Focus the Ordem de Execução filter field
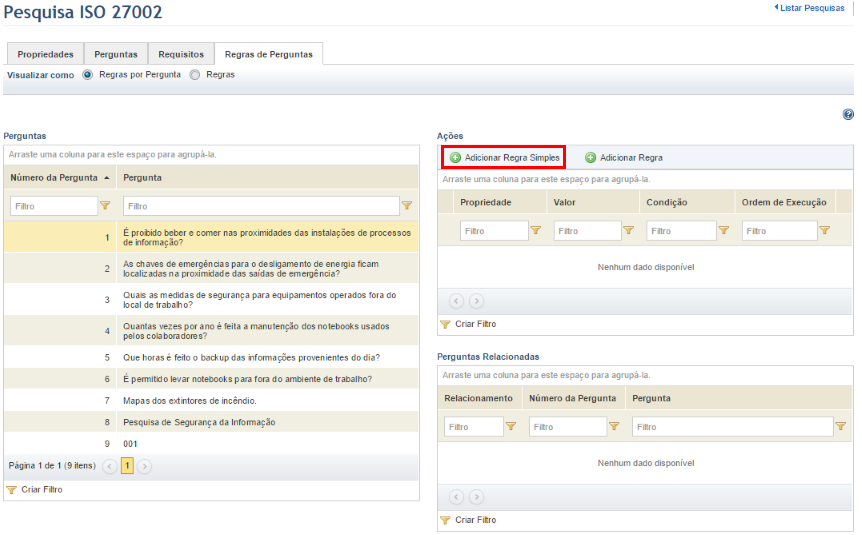Viewport: 862px width, 535px height. pyautogui.click(x=779, y=231)
